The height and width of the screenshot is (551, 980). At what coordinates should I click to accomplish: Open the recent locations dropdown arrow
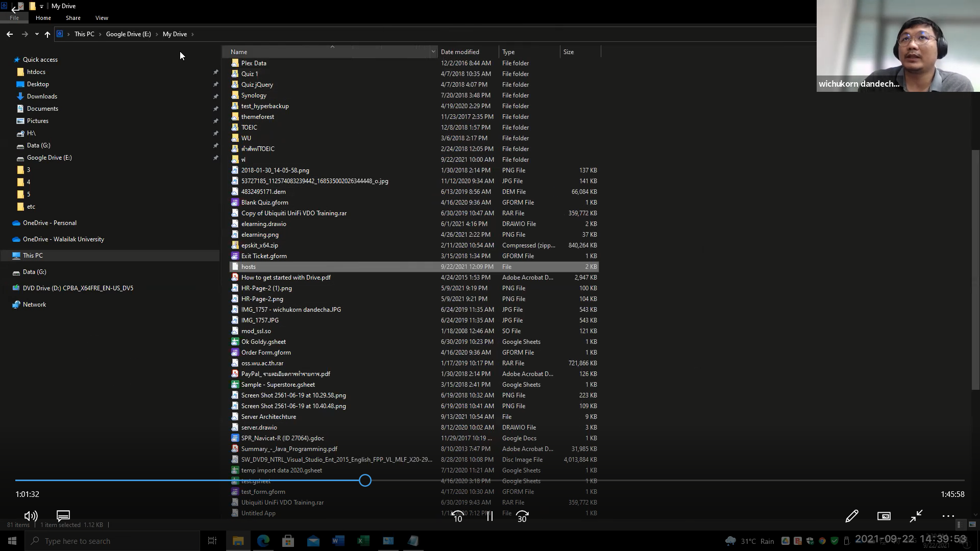coord(37,34)
